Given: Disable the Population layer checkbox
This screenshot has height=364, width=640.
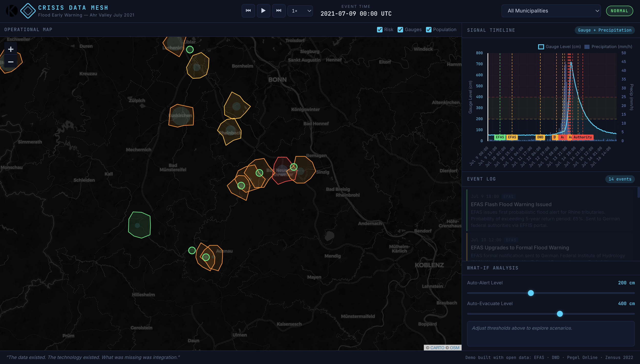Looking at the screenshot, I should tap(429, 30).
